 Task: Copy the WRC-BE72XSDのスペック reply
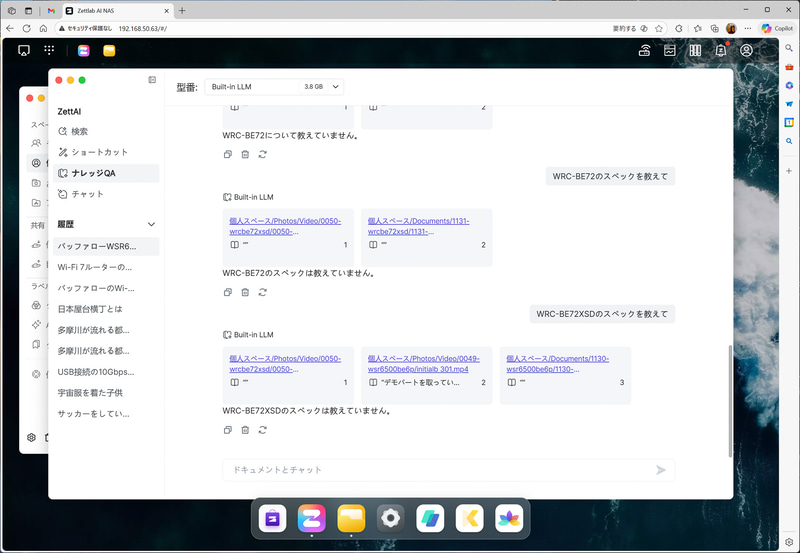(x=228, y=430)
